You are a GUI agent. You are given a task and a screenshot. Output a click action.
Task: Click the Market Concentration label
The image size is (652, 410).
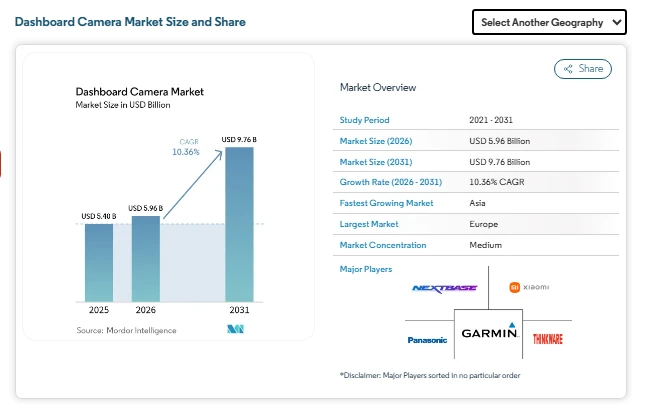tap(383, 245)
